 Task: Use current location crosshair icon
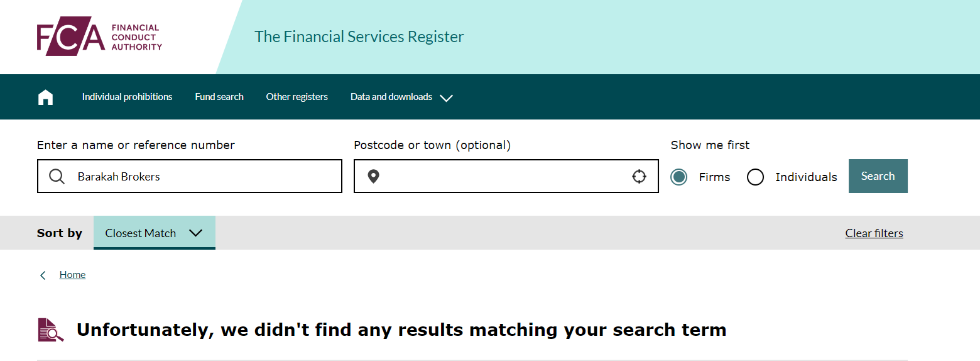[x=639, y=176]
